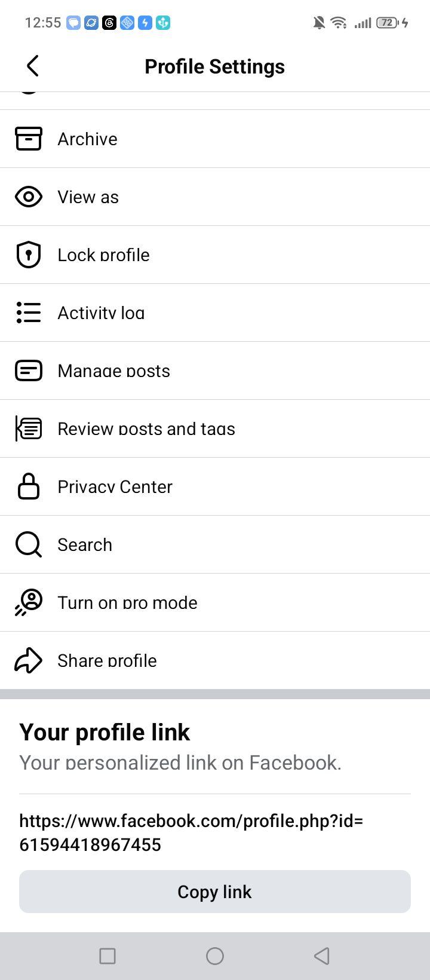Choose Turn on pro mode
This screenshot has width=430, height=980.
tap(215, 602)
